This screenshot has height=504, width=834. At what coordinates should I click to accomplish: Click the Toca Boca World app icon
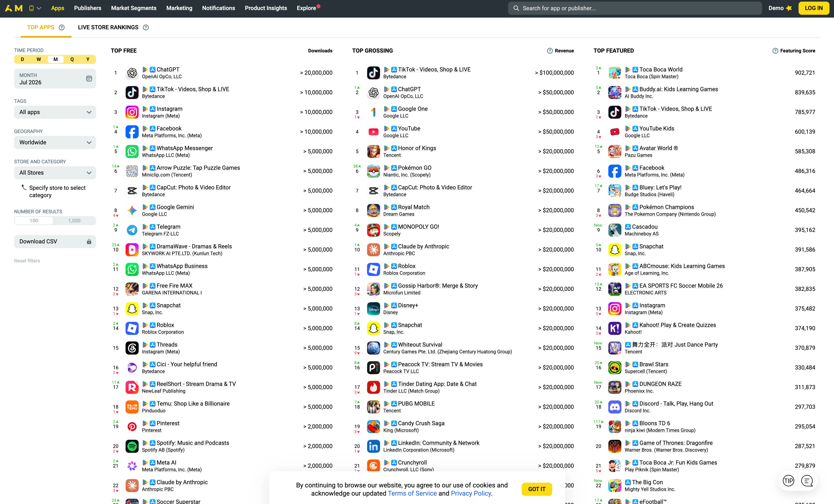pyautogui.click(x=615, y=73)
